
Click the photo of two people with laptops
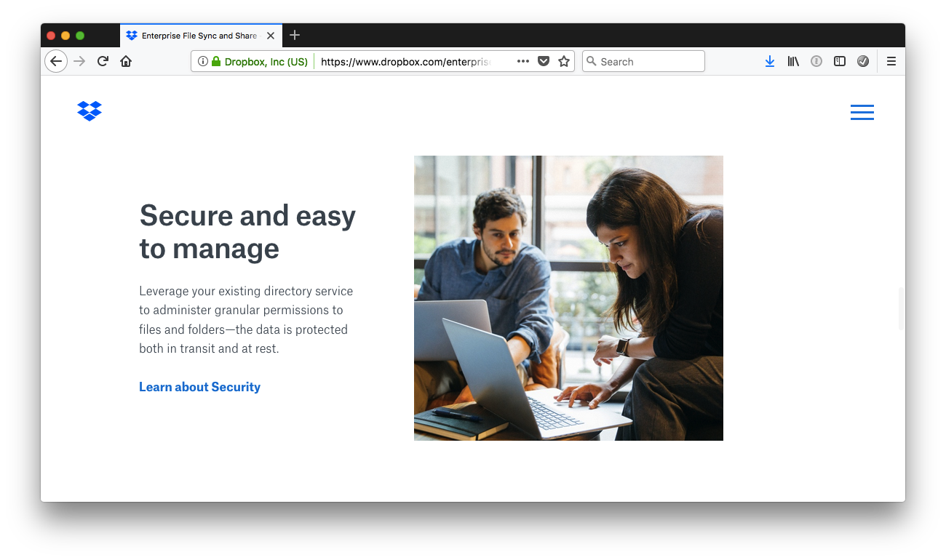568,298
